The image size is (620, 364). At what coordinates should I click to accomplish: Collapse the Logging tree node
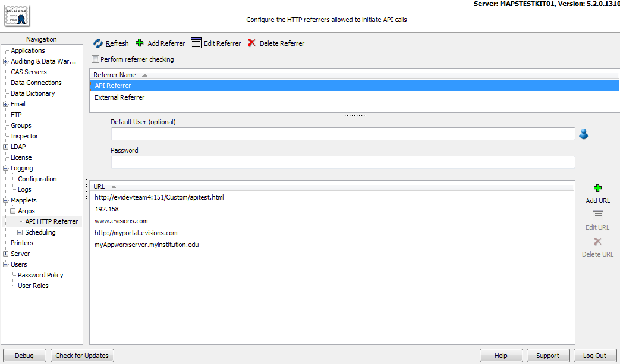(5, 168)
